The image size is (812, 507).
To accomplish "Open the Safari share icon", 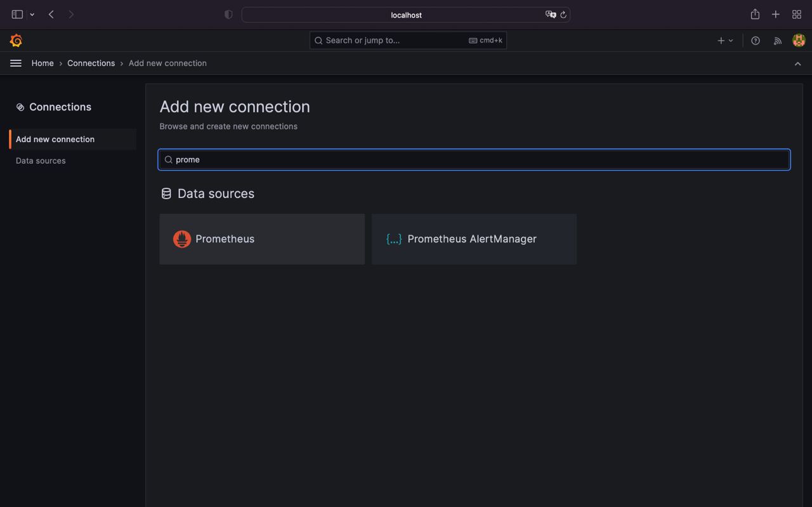I will click(x=755, y=14).
